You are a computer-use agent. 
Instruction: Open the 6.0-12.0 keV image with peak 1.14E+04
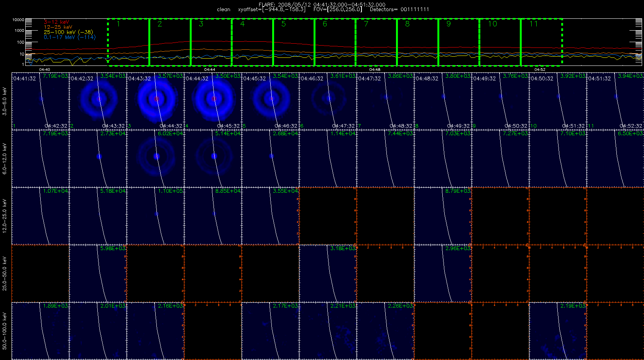pyautogui.click(x=328, y=159)
